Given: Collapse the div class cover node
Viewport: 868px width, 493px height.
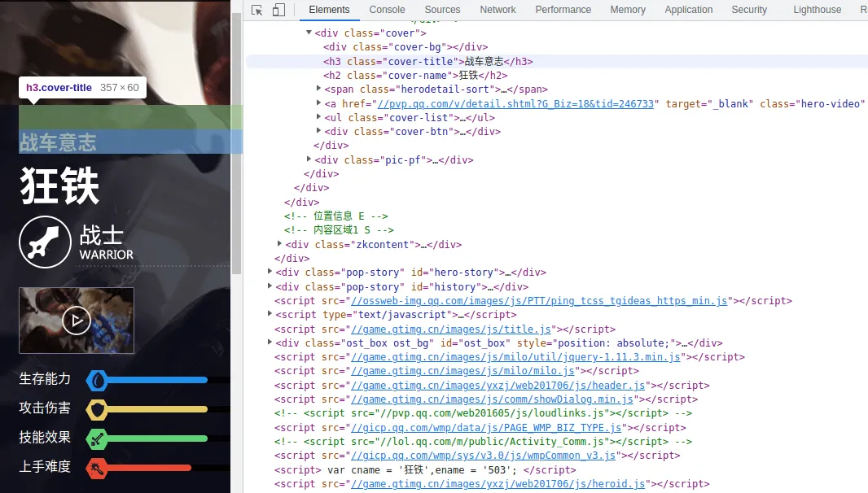Looking at the screenshot, I should (x=309, y=33).
